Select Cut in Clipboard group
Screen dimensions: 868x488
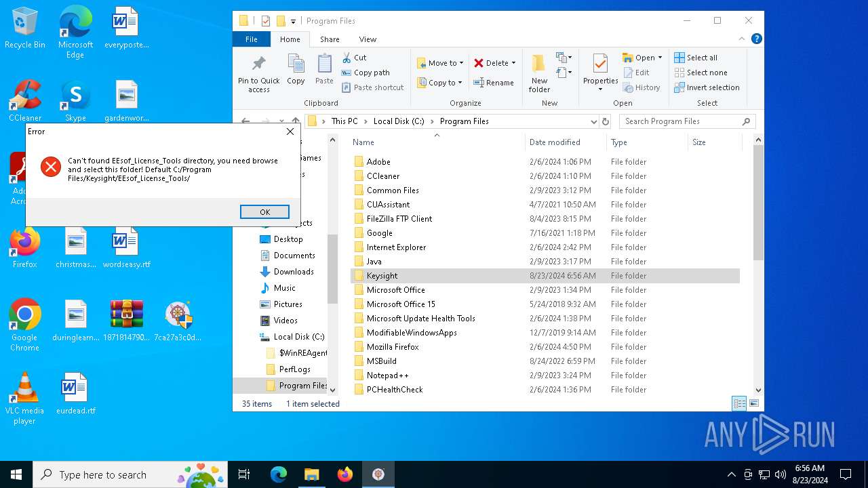tap(354, 58)
